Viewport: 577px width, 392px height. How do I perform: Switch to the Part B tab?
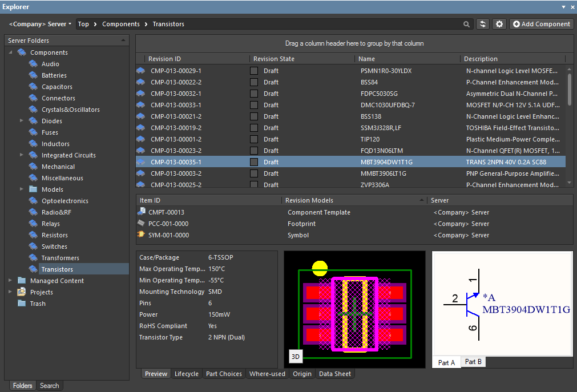click(473, 361)
